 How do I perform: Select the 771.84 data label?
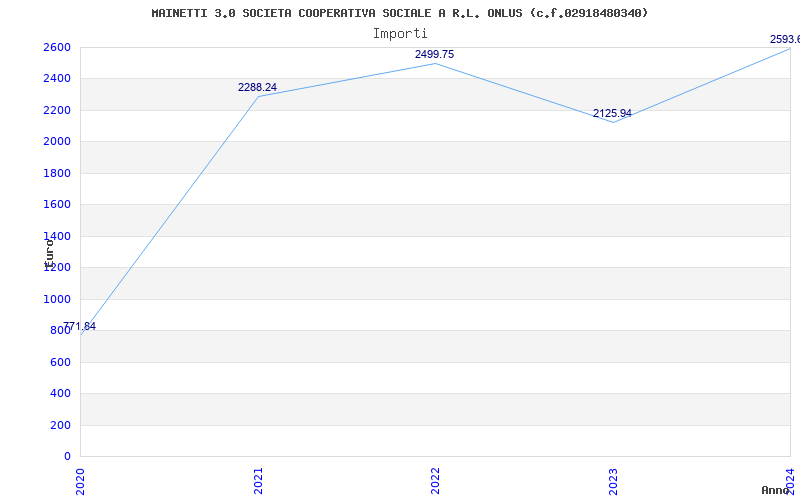(x=79, y=327)
